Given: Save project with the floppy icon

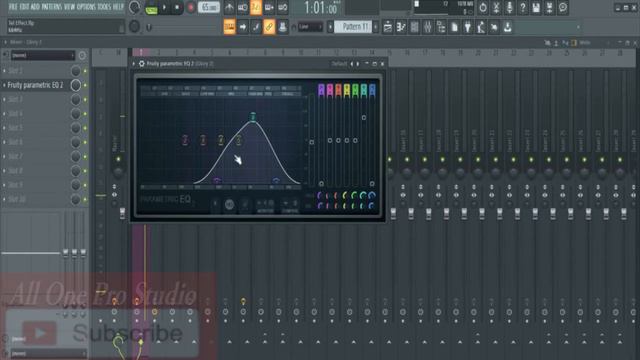Looking at the screenshot, I should point(536,7).
